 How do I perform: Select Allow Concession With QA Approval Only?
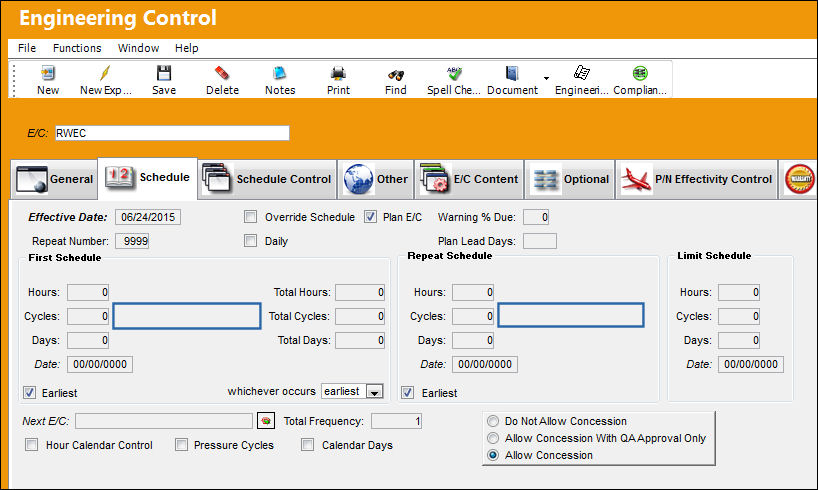pos(492,438)
